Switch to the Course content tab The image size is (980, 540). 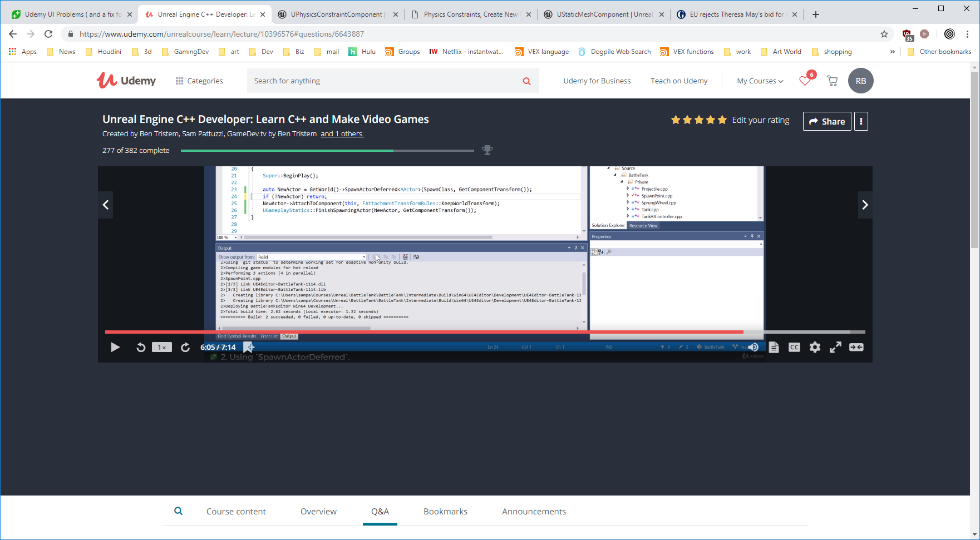[x=235, y=511]
